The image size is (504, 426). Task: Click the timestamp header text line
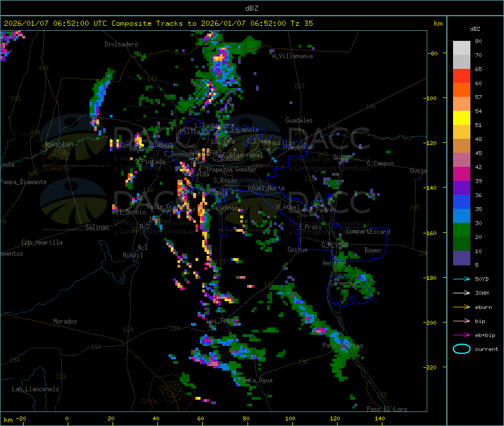[158, 24]
